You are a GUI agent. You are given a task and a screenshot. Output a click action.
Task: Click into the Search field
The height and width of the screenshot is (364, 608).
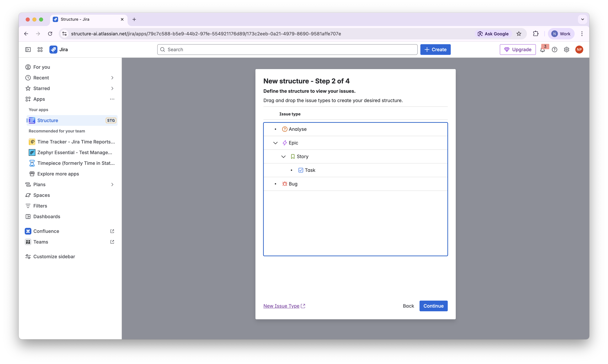coord(287,50)
